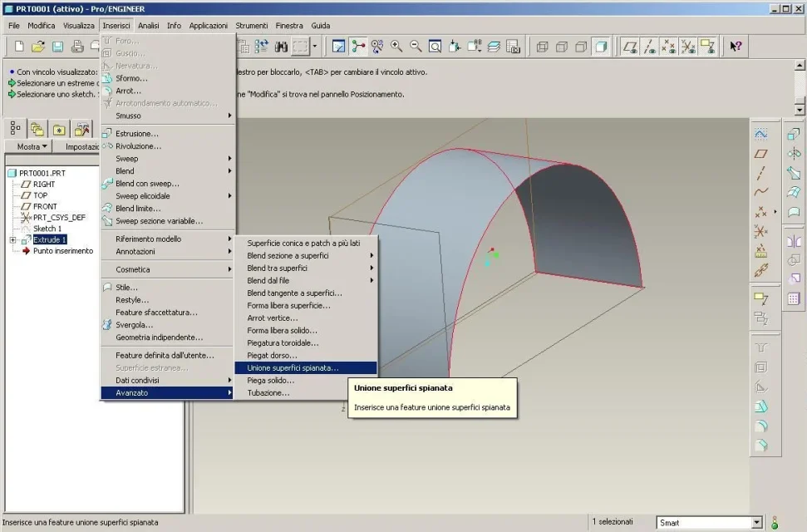The width and height of the screenshot is (807, 532).
Task: Toggle coordinate systems display
Action: click(x=688, y=47)
